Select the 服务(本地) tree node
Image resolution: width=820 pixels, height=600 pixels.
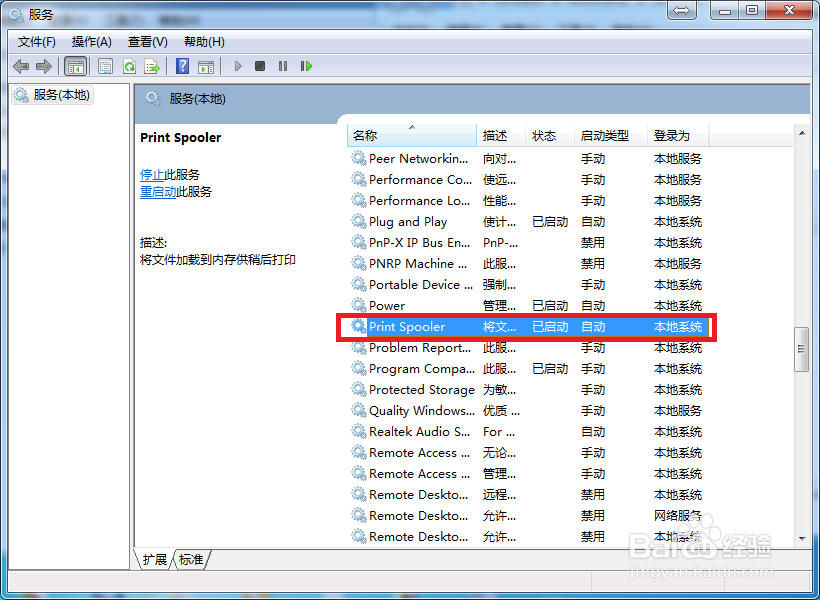coord(52,95)
